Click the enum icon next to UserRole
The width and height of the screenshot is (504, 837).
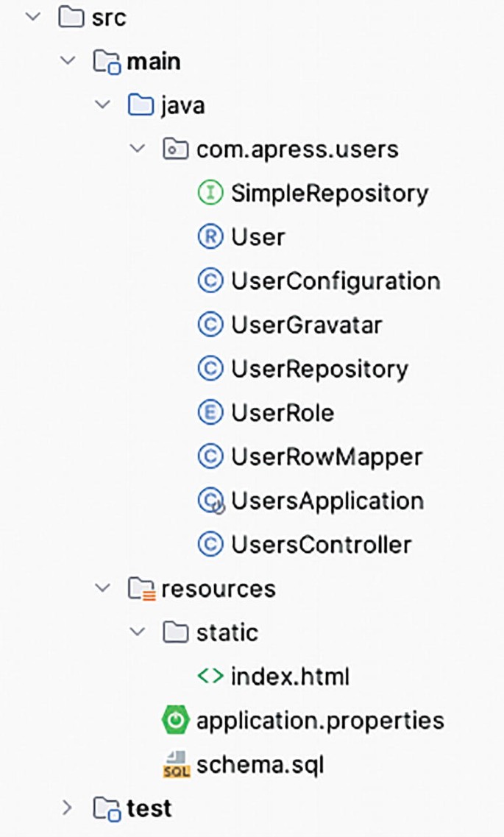pyautogui.click(x=213, y=413)
